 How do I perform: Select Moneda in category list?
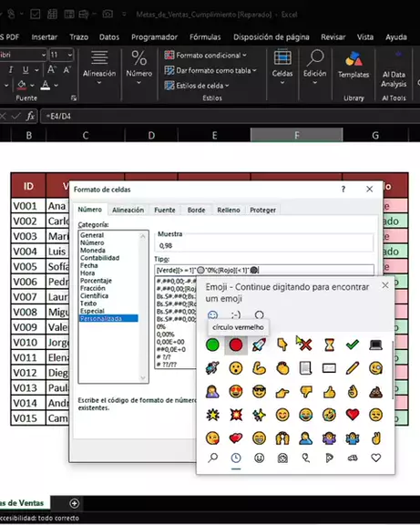click(93, 250)
